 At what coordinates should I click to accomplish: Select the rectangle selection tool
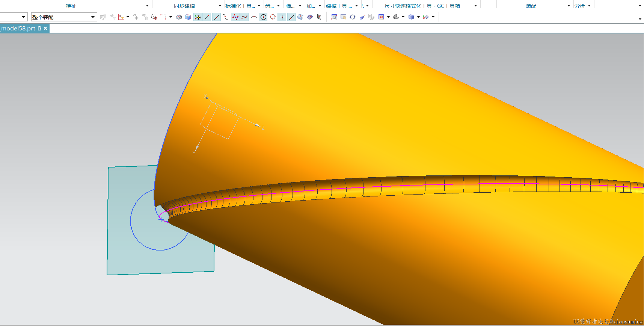click(x=163, y=17)
